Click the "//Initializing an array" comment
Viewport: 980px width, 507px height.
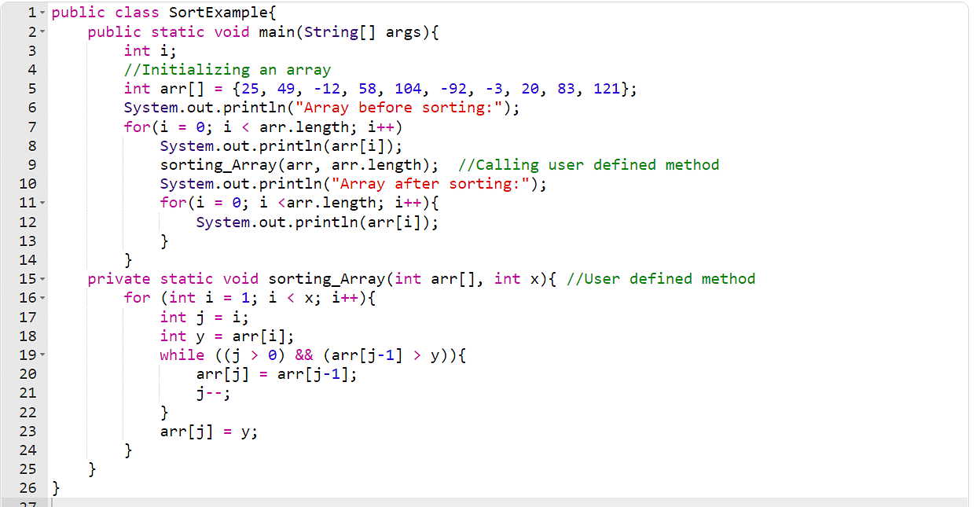pyautogui.click(x=227, y=70)
